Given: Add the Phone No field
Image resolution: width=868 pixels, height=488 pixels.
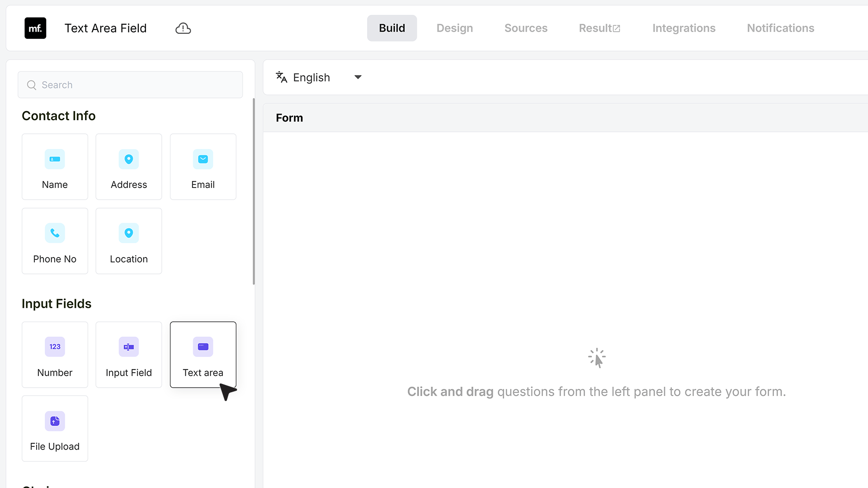Looking at the screenshot, I should [x=55, y=241].
